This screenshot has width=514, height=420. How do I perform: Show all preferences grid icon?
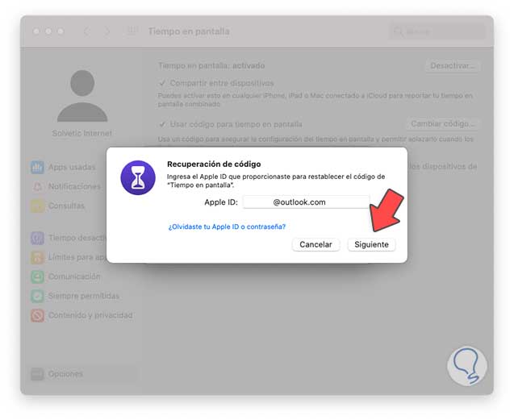point(132,31)
